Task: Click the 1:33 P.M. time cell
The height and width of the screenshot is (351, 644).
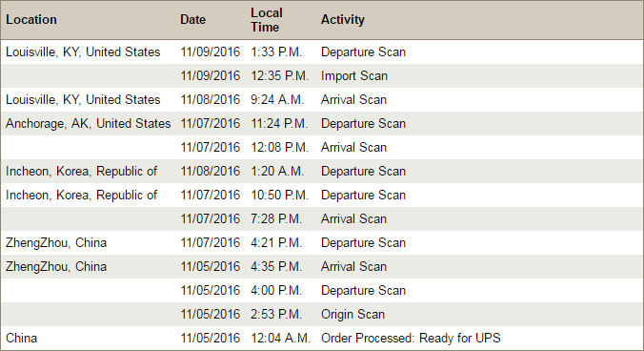Action: (276, 52)
